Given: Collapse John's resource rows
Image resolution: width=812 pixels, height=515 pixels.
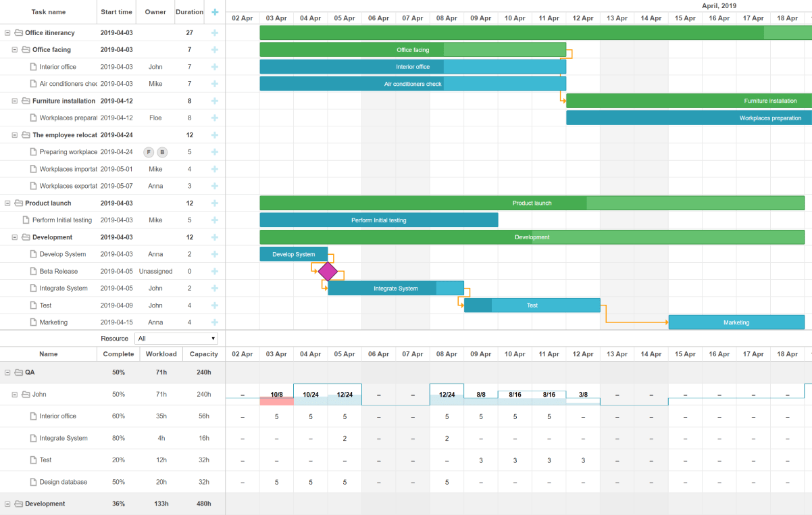Looking at the screenshot, I should (x=15, y=395).
